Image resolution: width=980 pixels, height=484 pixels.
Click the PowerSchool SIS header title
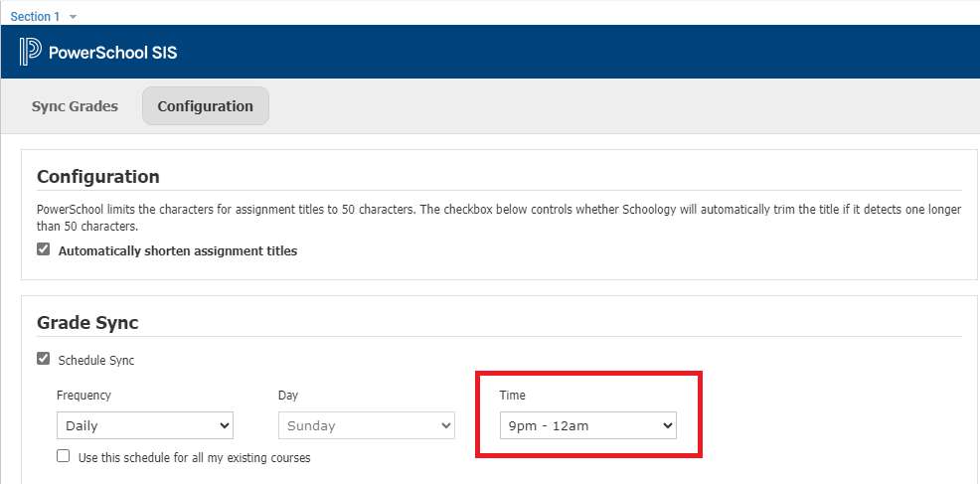tap(112, 53)
